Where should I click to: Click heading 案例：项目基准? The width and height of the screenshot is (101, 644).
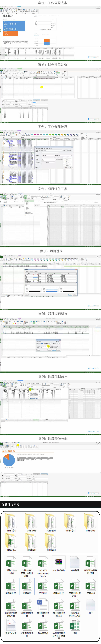pos(51,251)
